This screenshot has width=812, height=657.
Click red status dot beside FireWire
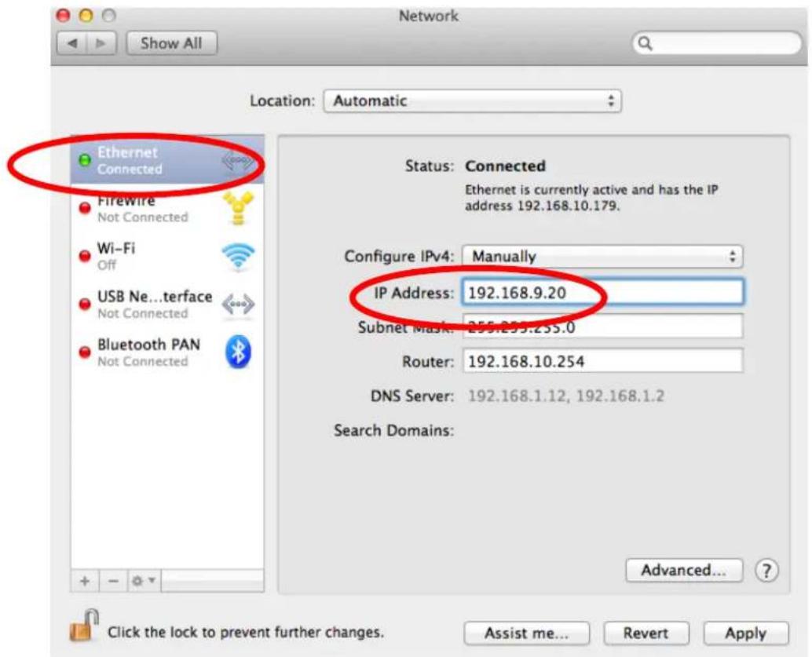click(84, 208)
